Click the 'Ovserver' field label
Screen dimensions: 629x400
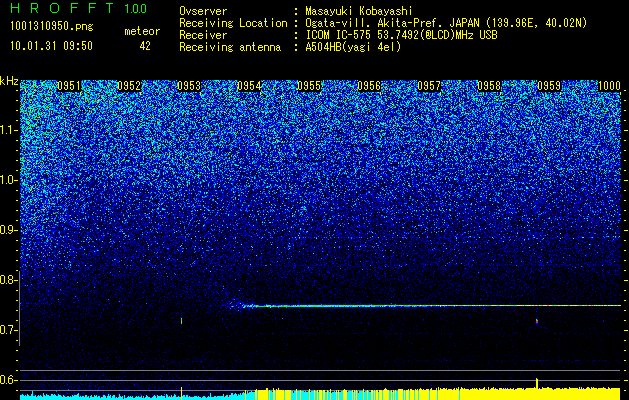[x=203, y=11]
